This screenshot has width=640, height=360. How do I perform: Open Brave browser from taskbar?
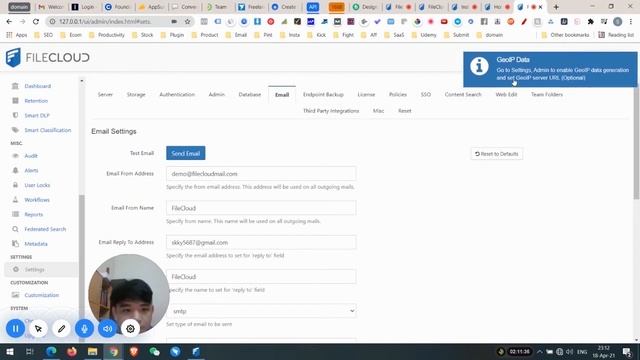[134, 351]
